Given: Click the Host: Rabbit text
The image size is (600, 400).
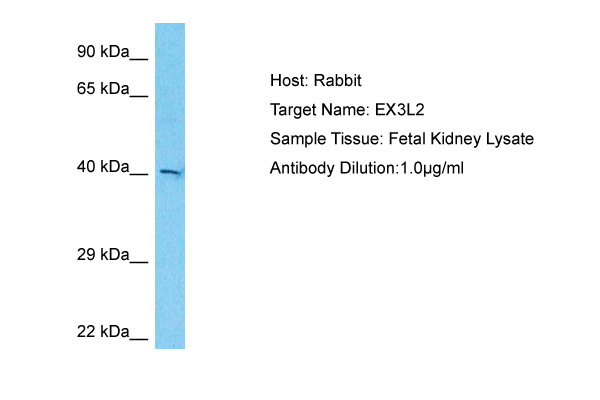Looking at the screenshot, I should pos(316,80).
